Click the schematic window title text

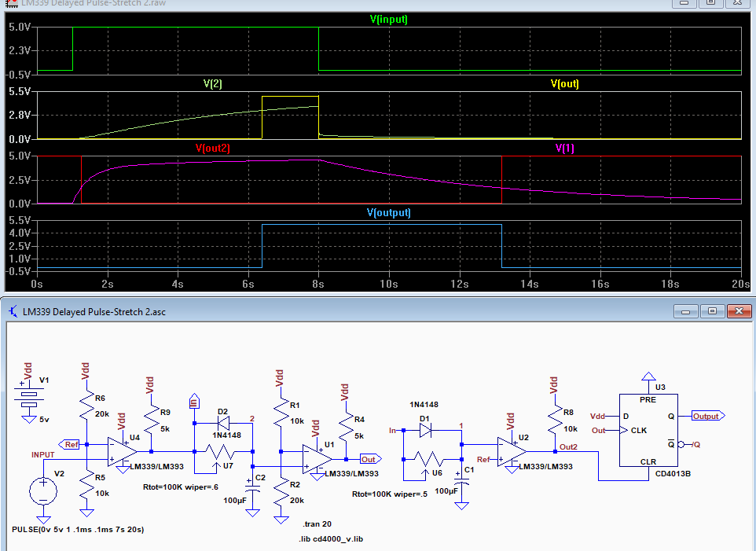pyautogui.click(x=94, y=312)
